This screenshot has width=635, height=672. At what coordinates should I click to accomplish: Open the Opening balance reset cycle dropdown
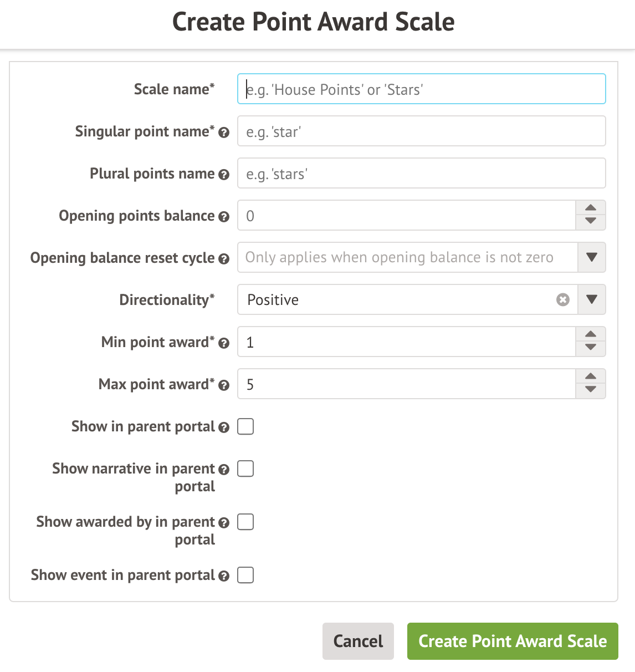pyautogui.click(x=592, y=258)
